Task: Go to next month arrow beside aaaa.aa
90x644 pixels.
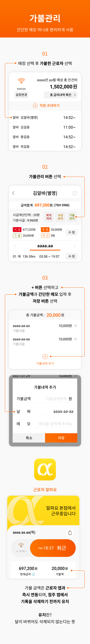Action: click(x=75, y=246)
